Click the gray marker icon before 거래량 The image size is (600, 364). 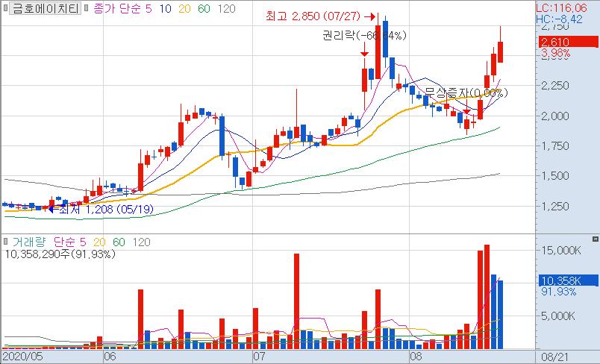pyautogui.click(x=6, y=242)
